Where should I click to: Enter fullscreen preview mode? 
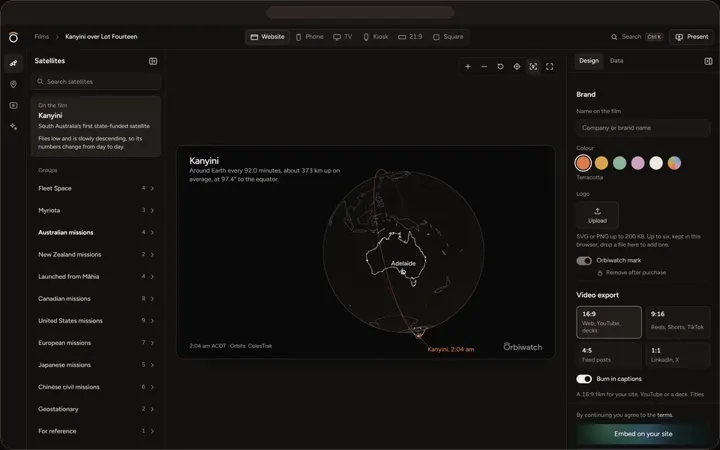coord(549,67)
